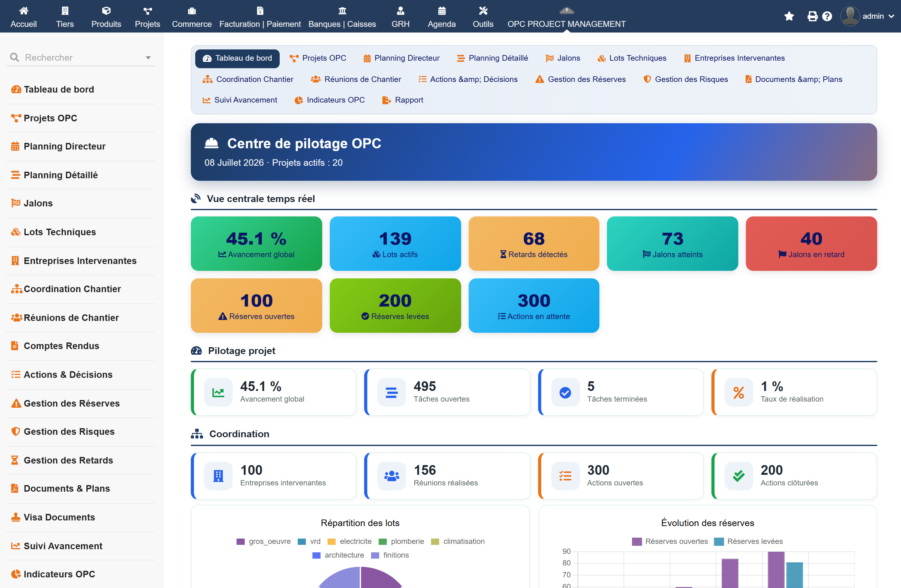The height and width of the screenshot is (588, 901).
Task: Open the Rechercher dropdown arrow
Action: coord(148,58)
